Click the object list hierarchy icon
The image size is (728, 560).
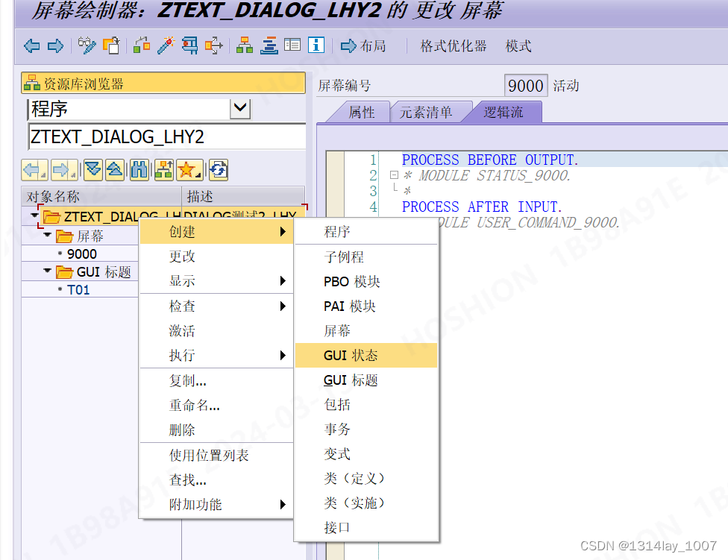click(x=244, y=45)
